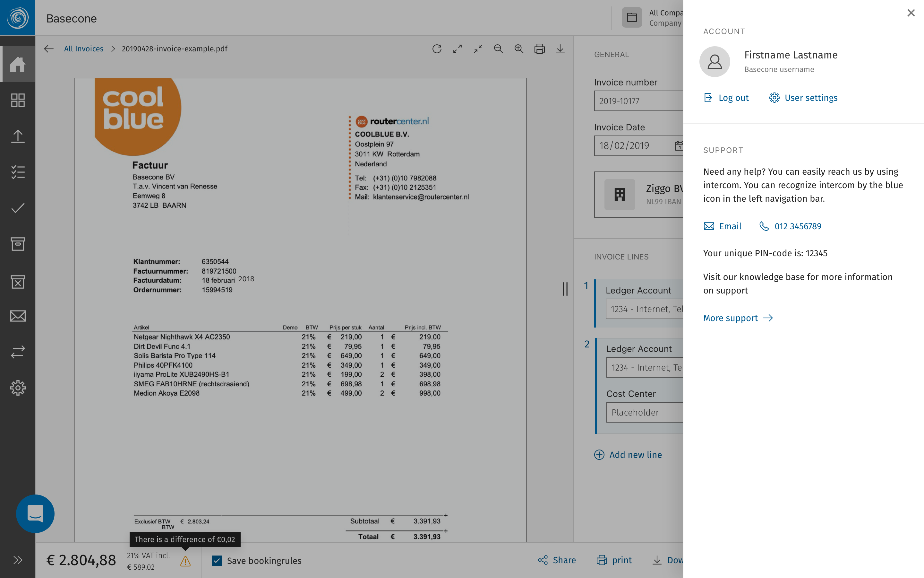Click the panel resize handle bars
The image size is (924, 578).
pos(565,289)
